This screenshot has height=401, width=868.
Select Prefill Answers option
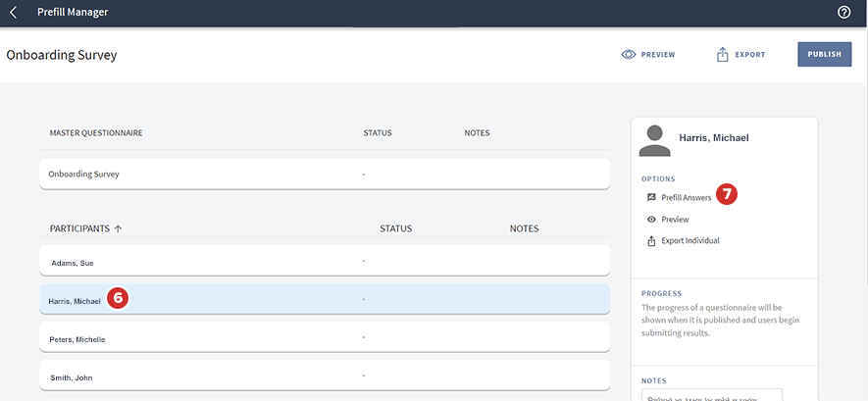tap(686, 198)
